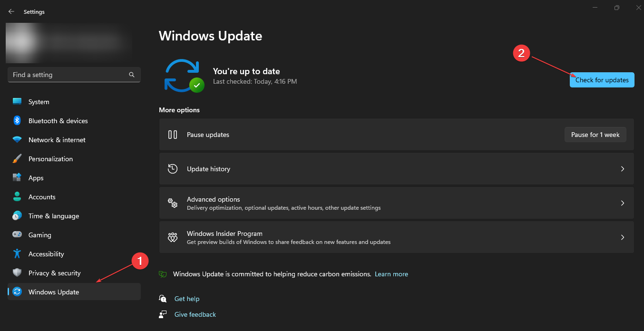This screenshot has width=644, height=331.
Task: Click the Privacy & security shield icon
Action: pos(17,273)
